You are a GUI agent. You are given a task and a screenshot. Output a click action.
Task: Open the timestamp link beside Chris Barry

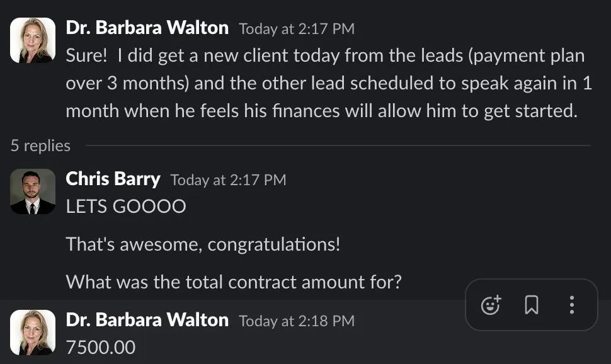click(x=228, y=180)
